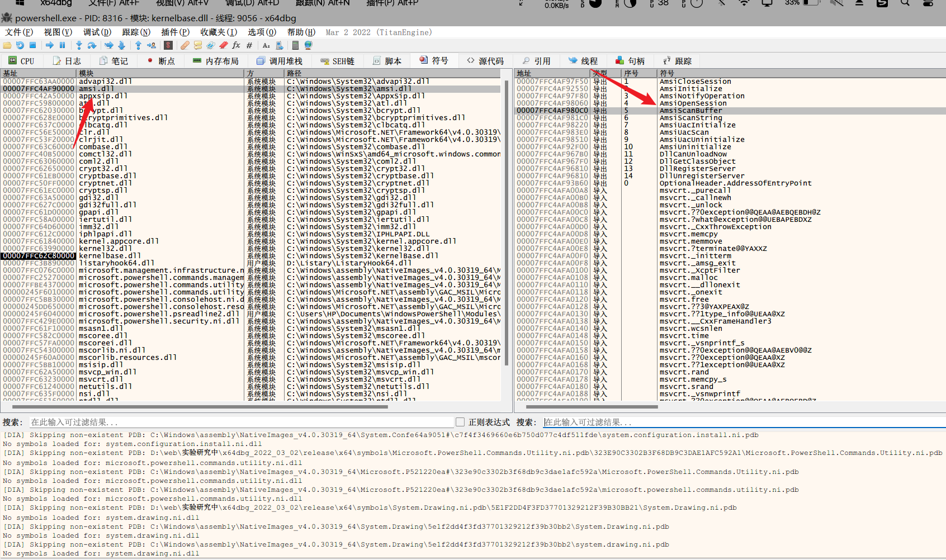Open the Bookmarks red icon
Screen dimensions: 946x560
click(224, 45)
